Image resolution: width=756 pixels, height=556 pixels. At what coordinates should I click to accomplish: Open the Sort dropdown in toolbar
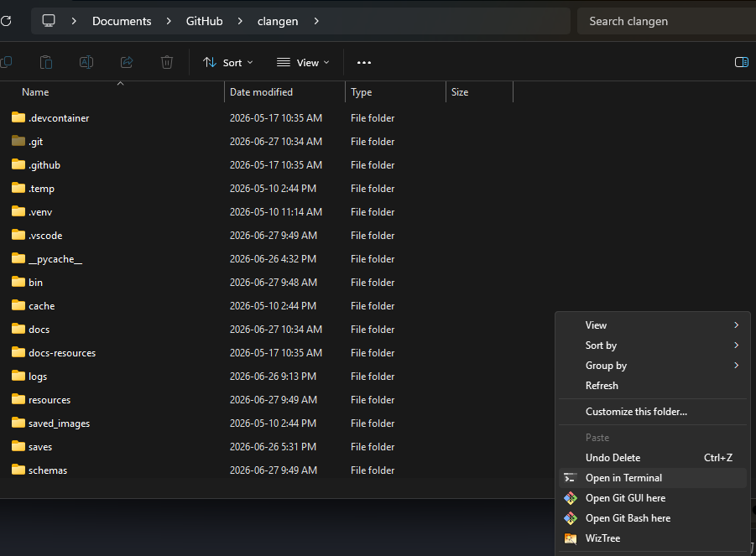click(227, 63)
